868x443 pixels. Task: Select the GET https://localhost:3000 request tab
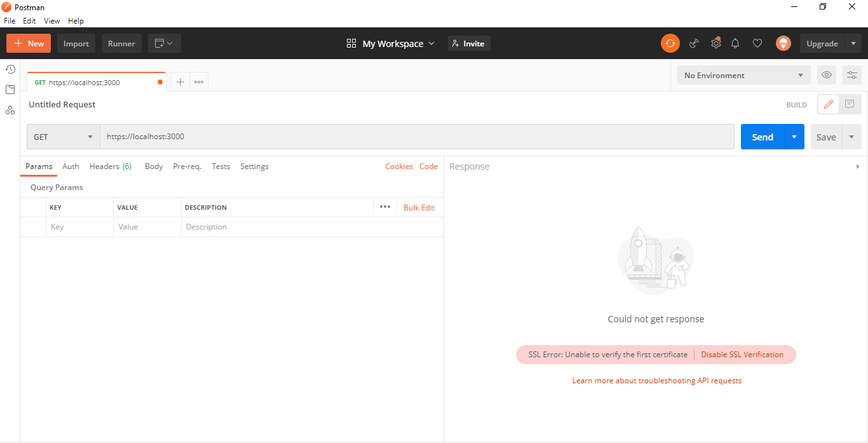[x=97, y=82]
